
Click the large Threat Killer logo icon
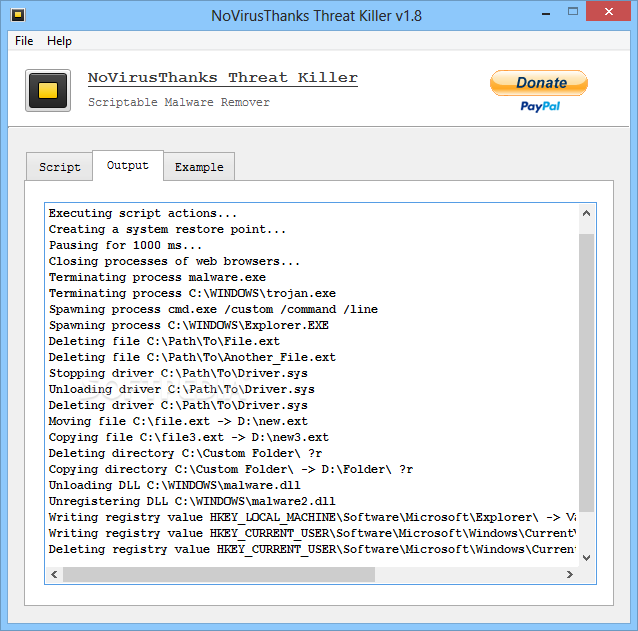click(x=48, y=90)
